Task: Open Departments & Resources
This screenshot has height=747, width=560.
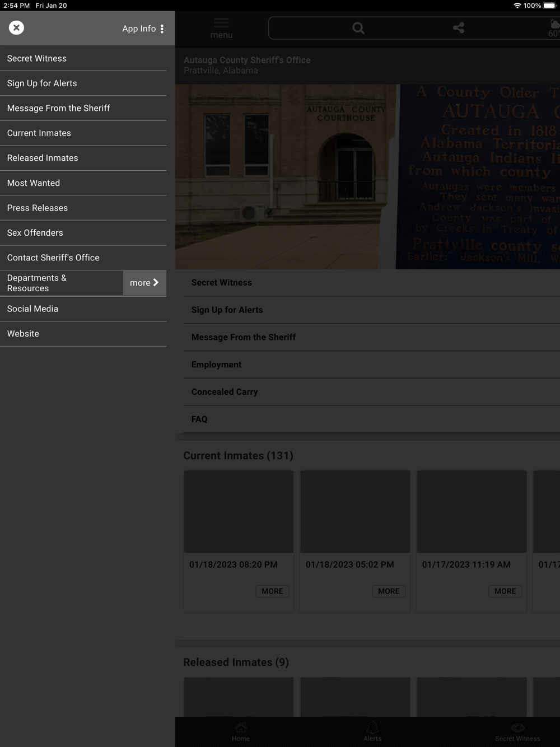Action: tap(62, 283)
